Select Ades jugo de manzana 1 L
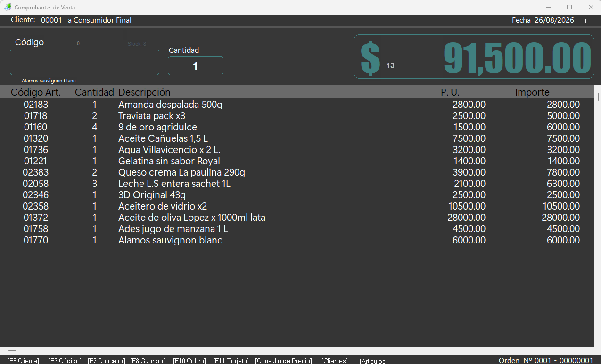The image size is (601, 364). (x=297, y=229)
